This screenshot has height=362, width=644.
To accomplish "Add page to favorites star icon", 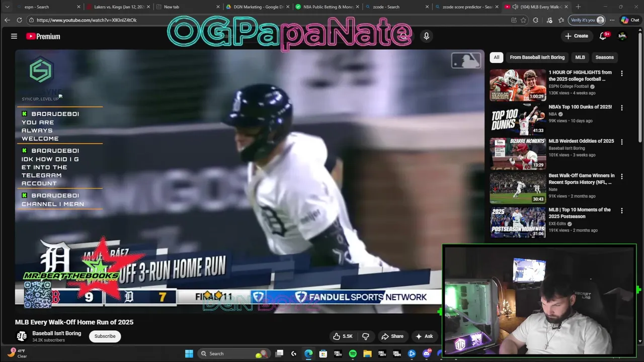I will pos(523,20).
